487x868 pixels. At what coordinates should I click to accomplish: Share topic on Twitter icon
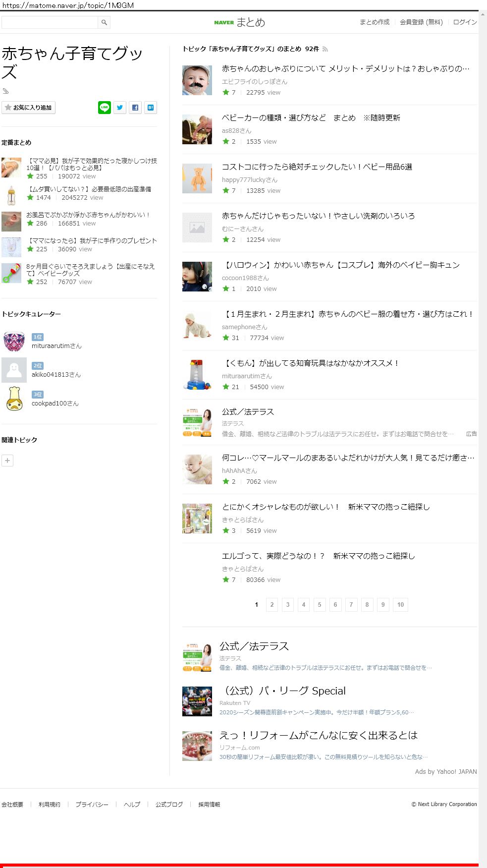(x=120, y=107)
